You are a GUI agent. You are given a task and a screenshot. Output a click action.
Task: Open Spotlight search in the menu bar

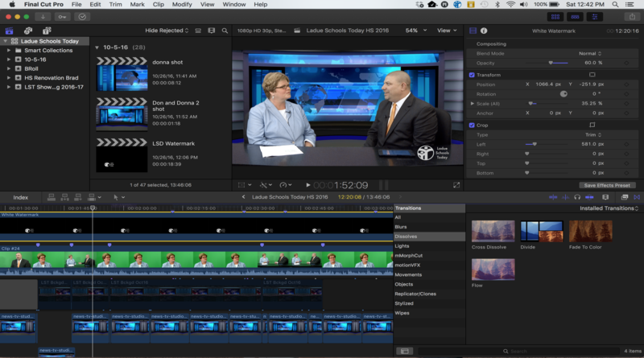click(x=615, y=5)
